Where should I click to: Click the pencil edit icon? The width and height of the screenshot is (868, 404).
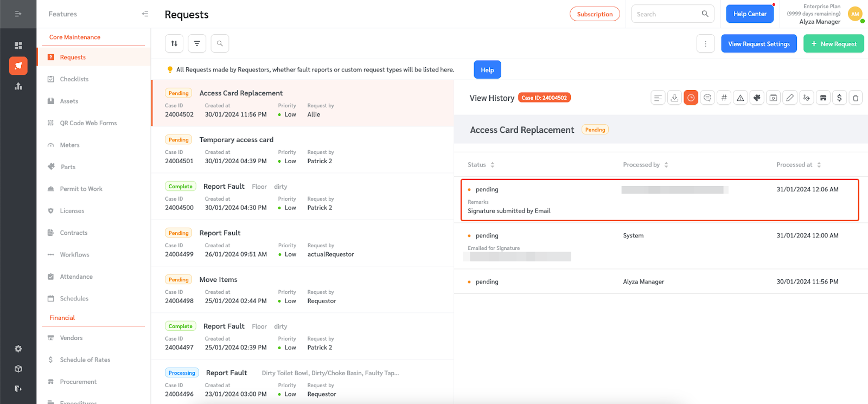790,98
